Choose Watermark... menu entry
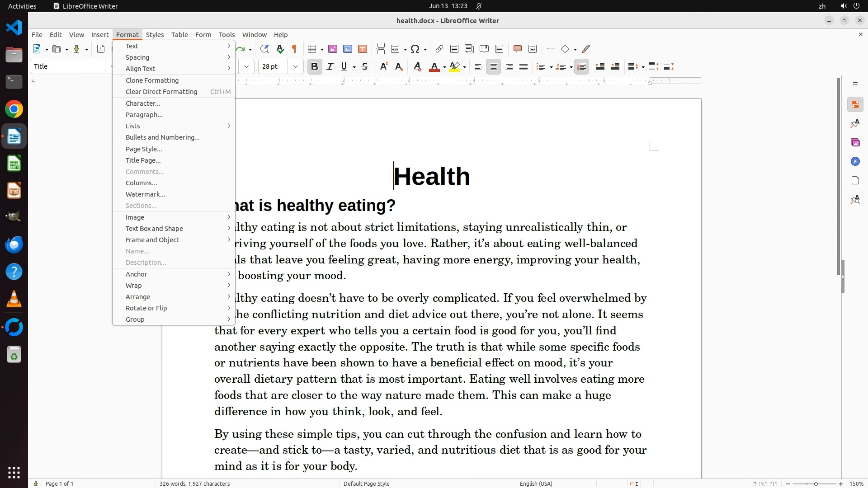This screenshot has width=868, height=488. [145, 194]
